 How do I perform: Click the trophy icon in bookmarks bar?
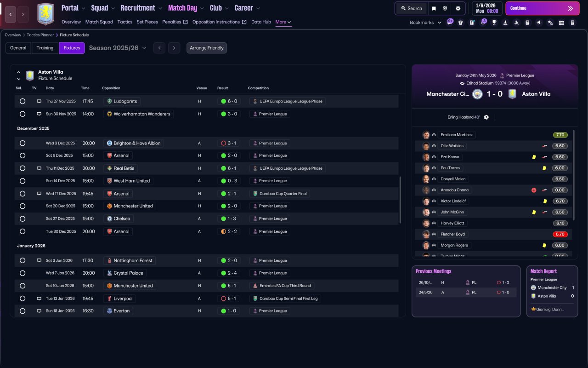pos(494,23)
